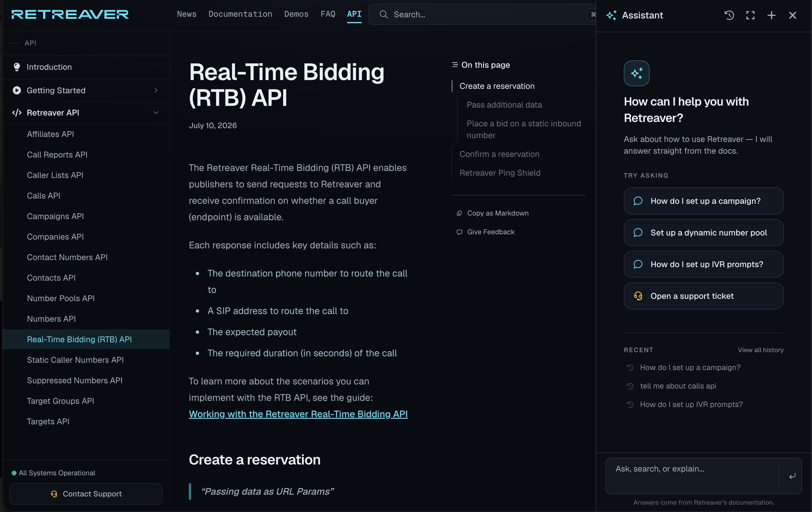Open the Assistant history clock icon
Image resolution: width=812 pixels, height=512 pixels.
click(x=729, y=15)
